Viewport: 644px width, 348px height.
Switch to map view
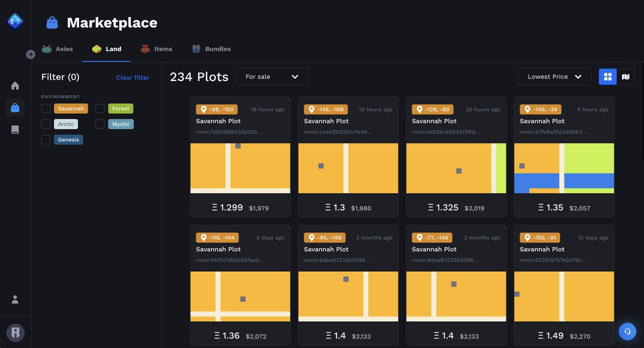[626, 77]
